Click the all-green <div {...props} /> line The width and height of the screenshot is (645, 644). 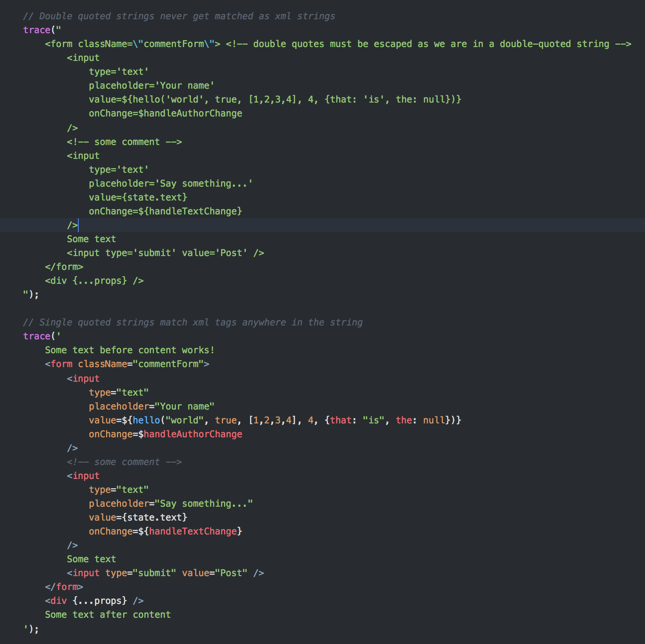[x=94, y=281]
